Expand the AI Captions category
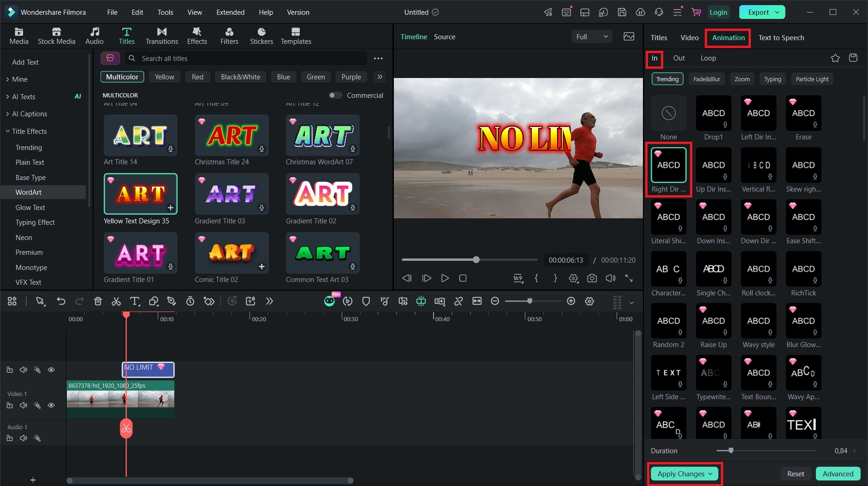Viewport: 868px width, 486px height. pyautogui.click(x=8, y=114)
